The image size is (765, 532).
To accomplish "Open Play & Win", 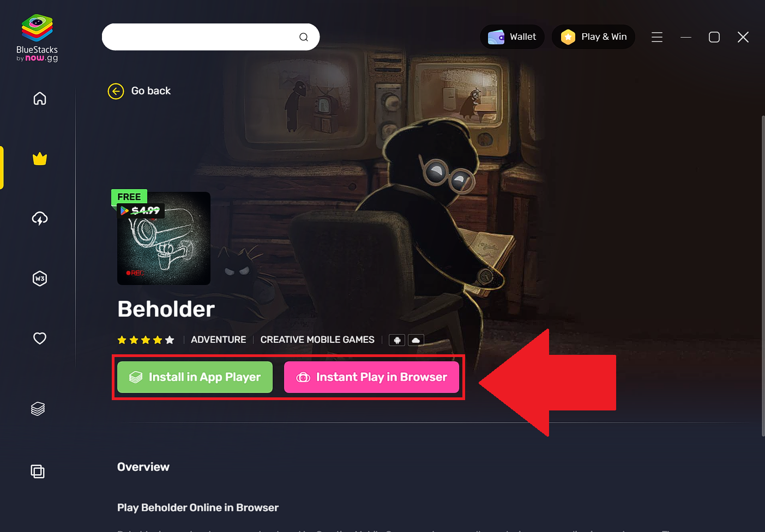I will coord(593,37).
